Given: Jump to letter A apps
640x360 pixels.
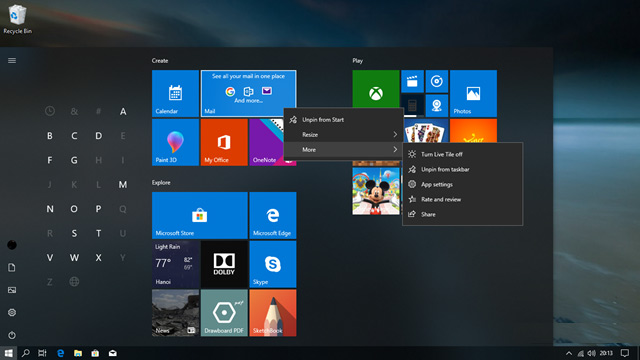Looking at the screenshot, I should tap(123, 111).
